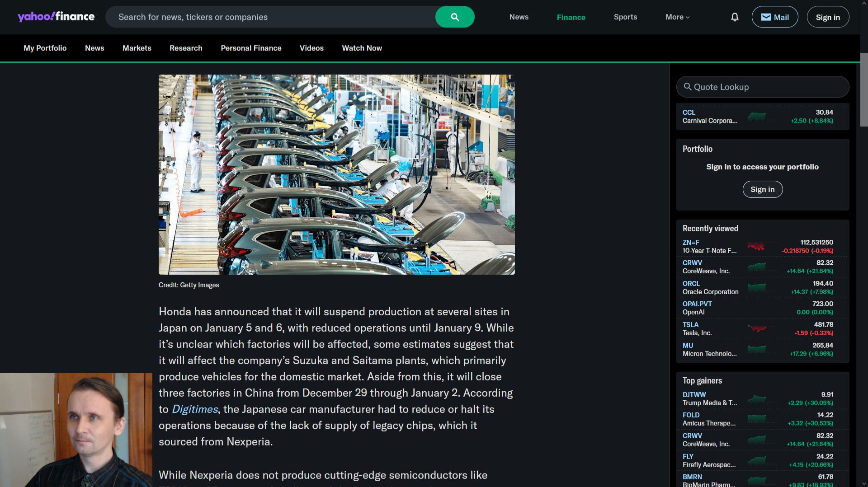The width and height of the screenshot is (868, 487).
Task: Click the OpenAI price 723.00
Action: click(822, 304)
